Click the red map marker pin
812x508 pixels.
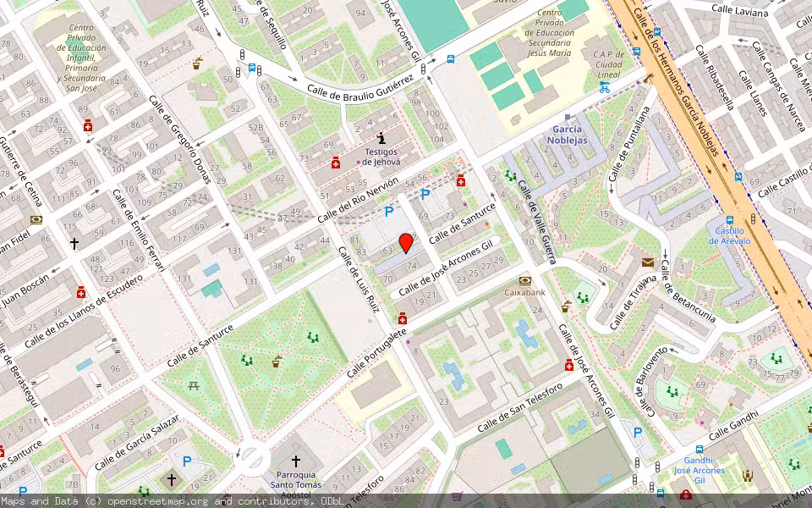[x=406, y=243]
